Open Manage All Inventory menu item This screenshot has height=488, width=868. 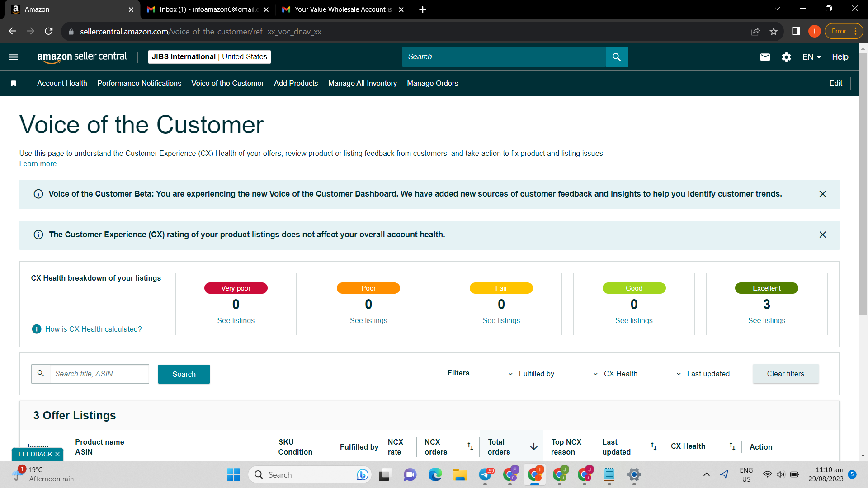pos(363,84)
